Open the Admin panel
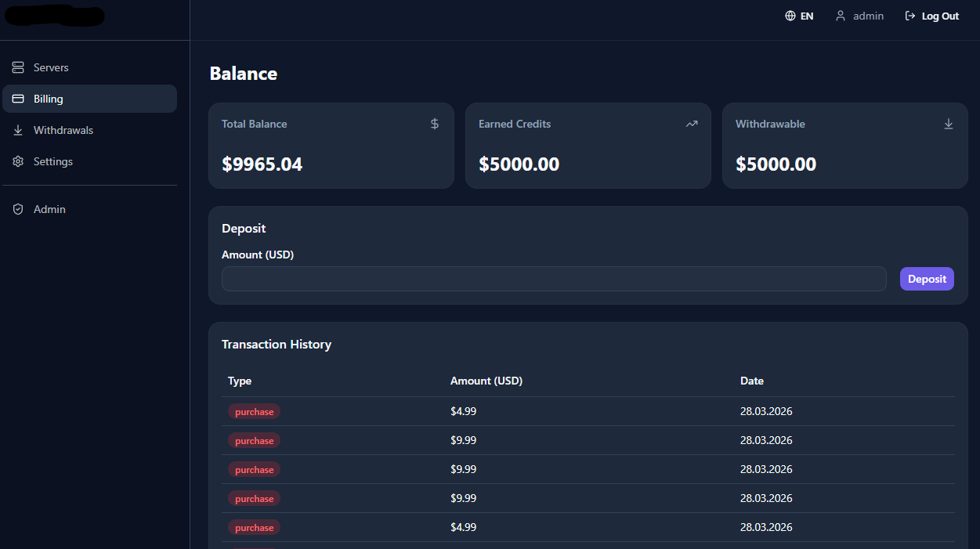Viewport: 980px width, 549px height. click(x=49, y=209)
